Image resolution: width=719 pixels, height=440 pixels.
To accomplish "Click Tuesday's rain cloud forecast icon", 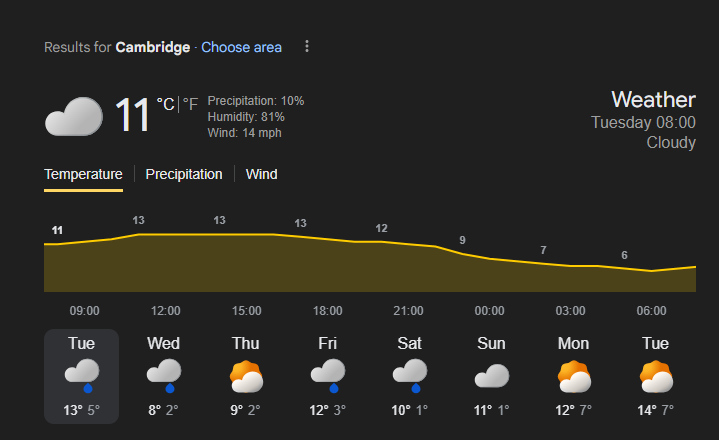I will 82,375.
